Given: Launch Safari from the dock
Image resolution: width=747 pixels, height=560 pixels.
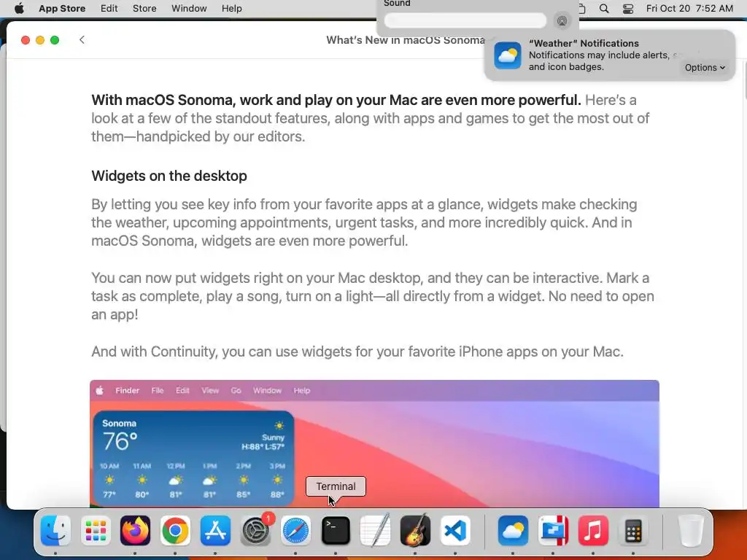Looking at the screenshot, I should [x=295, y=531].
